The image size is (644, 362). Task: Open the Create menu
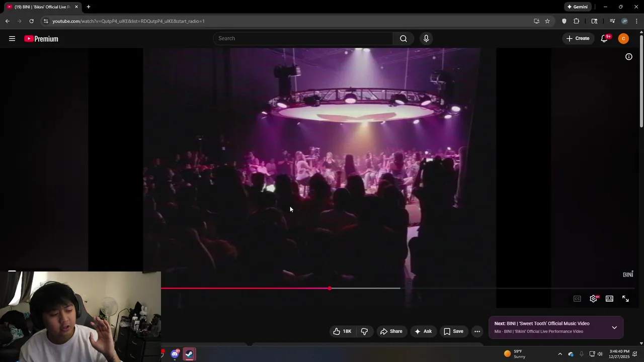(578, 38)
